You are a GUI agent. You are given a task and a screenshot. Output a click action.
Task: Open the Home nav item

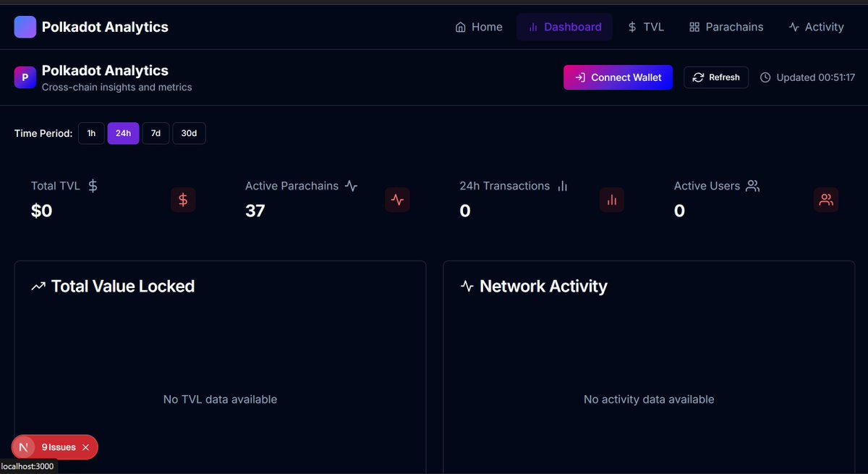pos(479,27)
